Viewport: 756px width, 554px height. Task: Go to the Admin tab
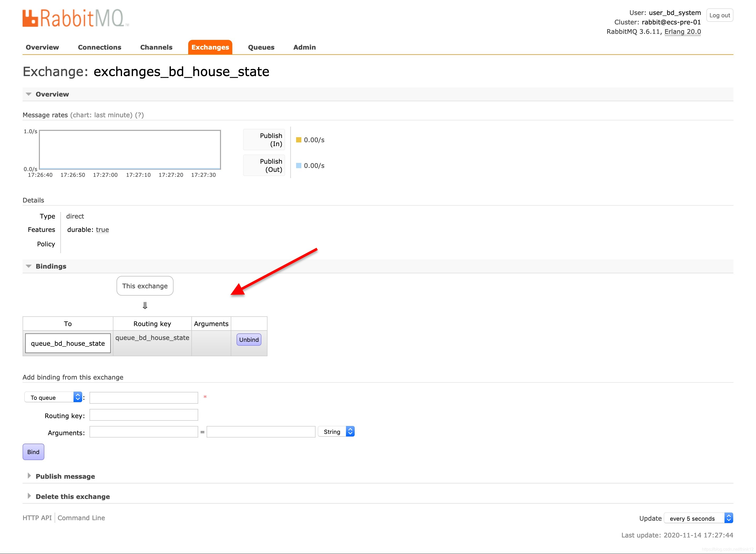click(x=304, y=47)
